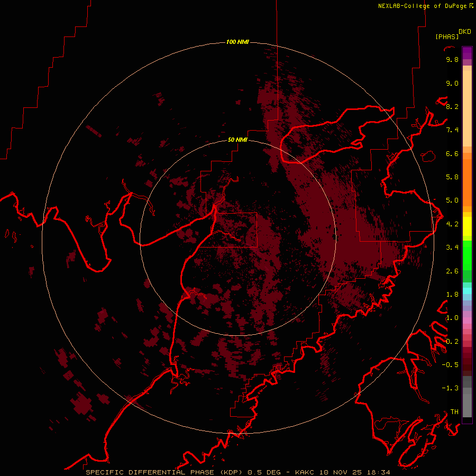Screen dimensions: 476x476
Task: Click the [PHAS] legend header
Action: (447, 37)
